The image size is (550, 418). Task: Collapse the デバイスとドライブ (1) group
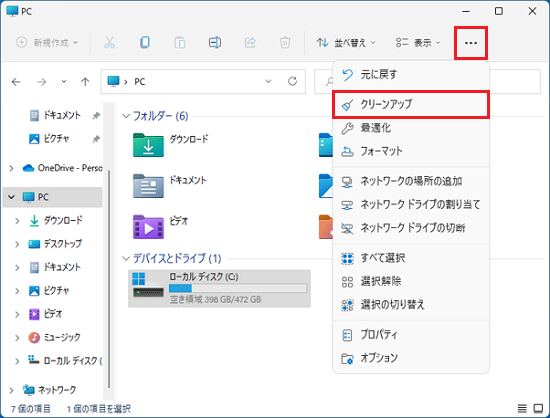(126, 259)
